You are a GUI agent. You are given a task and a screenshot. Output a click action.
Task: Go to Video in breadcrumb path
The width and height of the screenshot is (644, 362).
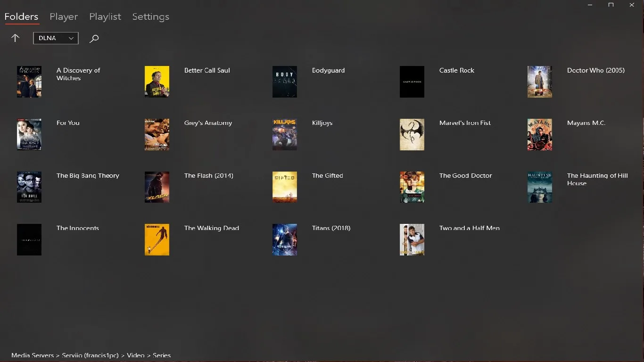coord(135,355)
